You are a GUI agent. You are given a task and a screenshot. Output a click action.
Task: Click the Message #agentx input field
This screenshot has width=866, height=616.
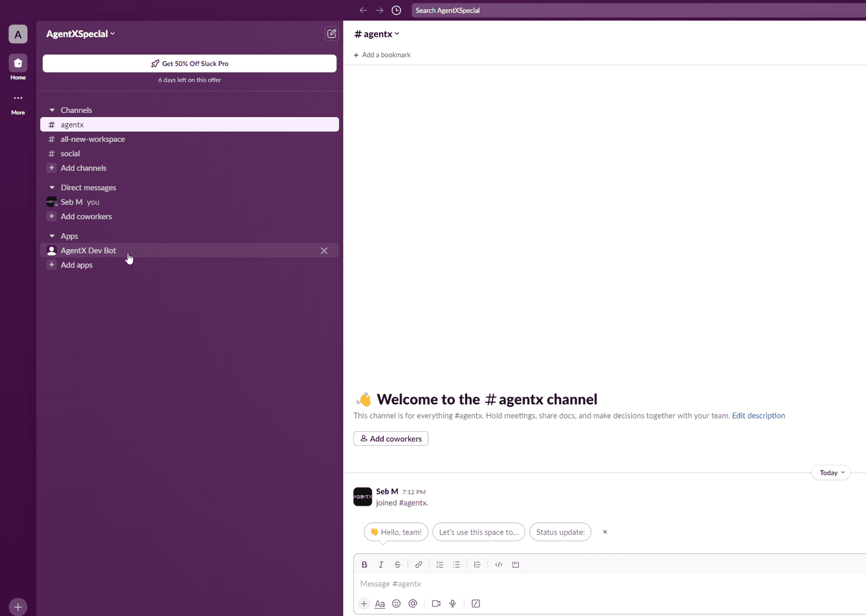609,584
